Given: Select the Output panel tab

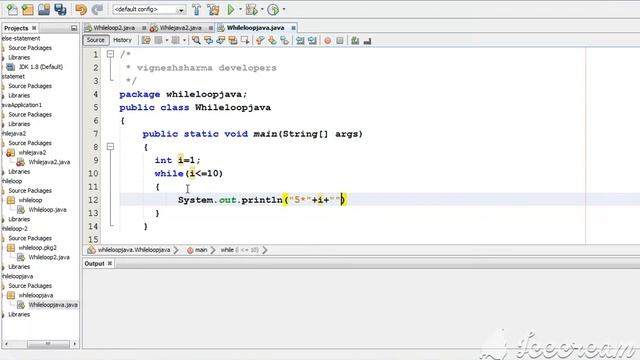Looking at the screenshot, I should [94, 264].
